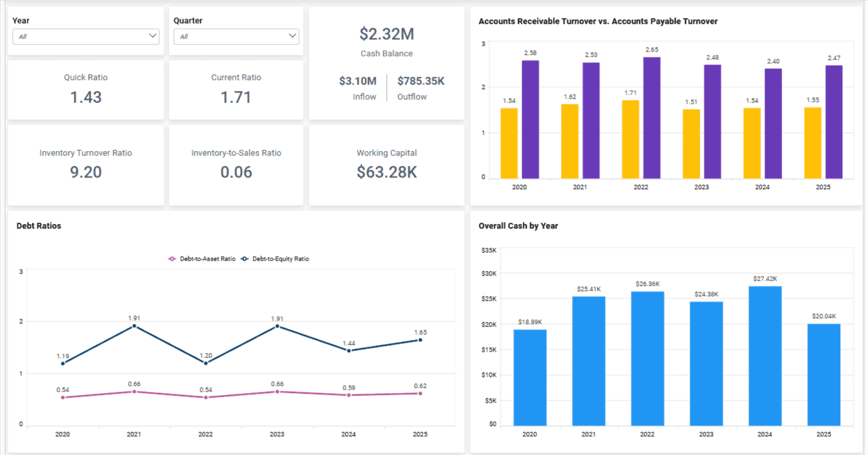Click the $2.32M Cash Balance value

pyautogui.click(x=386, y=34)
